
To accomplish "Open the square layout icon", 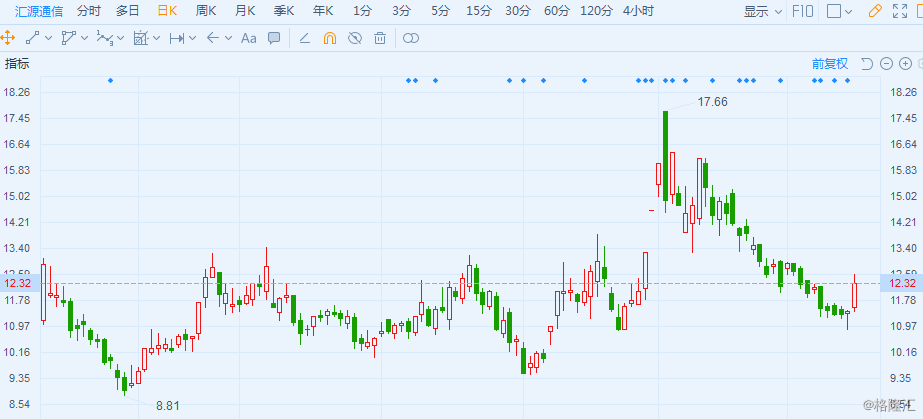I will click(834, 11).
